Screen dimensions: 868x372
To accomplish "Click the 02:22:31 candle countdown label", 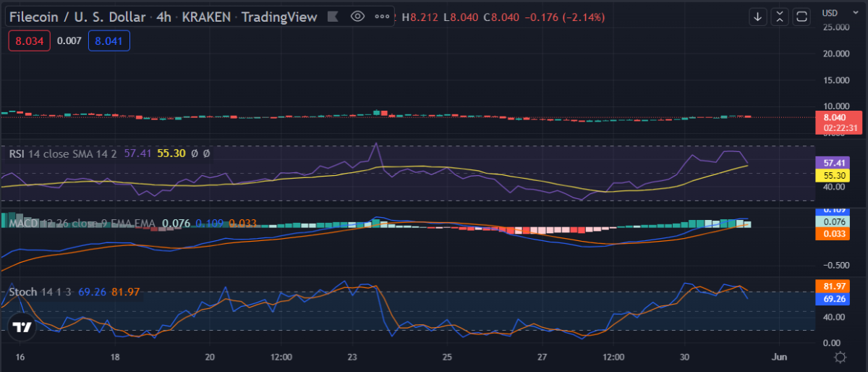I will pos(839,127).
